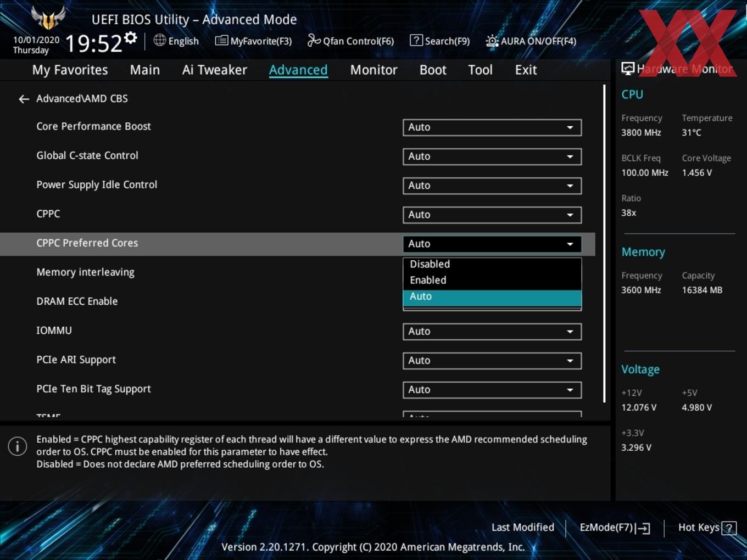Toggle AURA ON/OFF(F4) light icon
747x560 pixels.
492,41
